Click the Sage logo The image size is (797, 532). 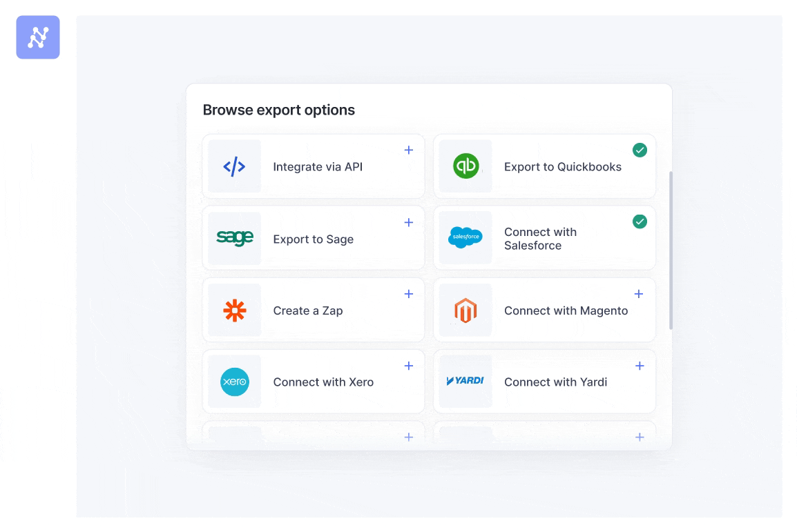click(234, 238)
